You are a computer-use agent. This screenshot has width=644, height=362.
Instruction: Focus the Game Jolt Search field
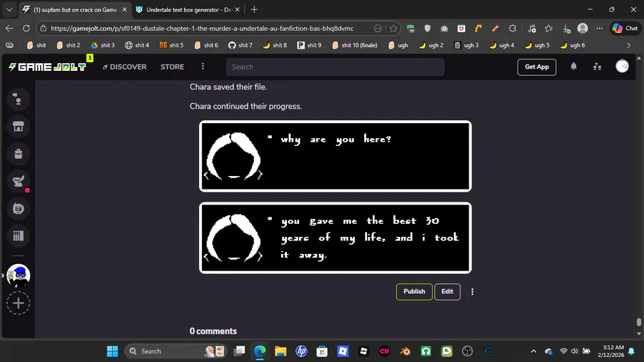pos(335,67)
